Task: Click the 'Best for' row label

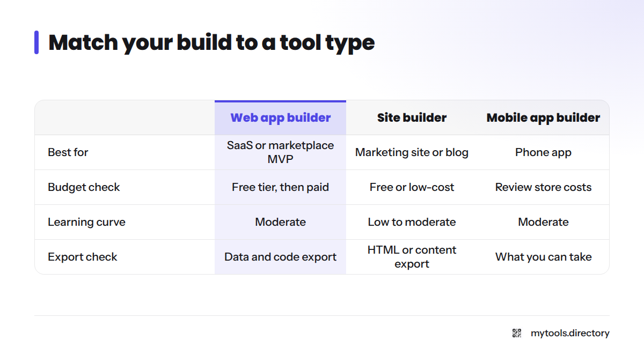Action: [x=68, y=152]
